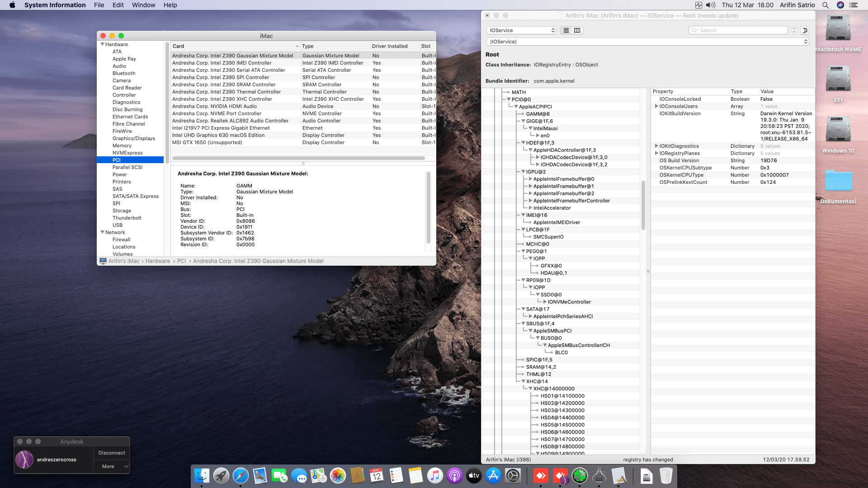
Task: Collapse the Hardware section in sidebar
Action: 103,44
